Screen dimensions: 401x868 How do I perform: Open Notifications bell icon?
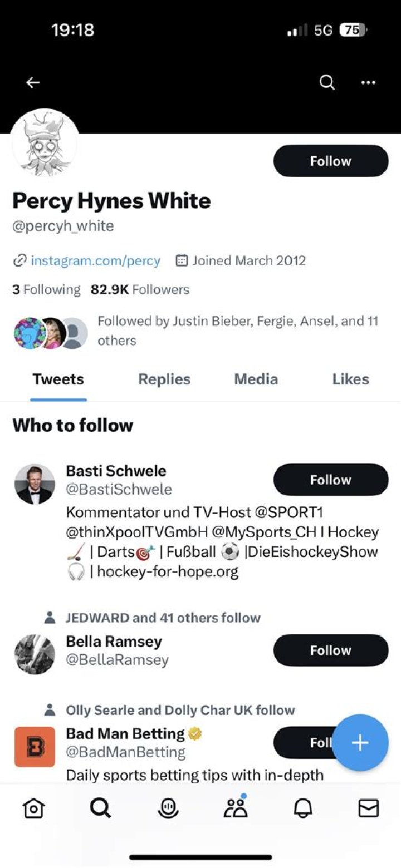pyautogui.click(x=302, y=808)
